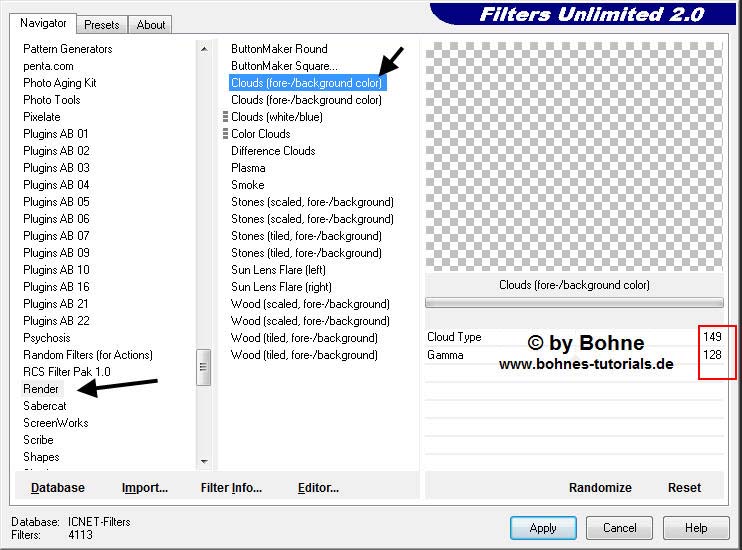Viewport: 742px width, 550px height.
Task: Select Render in the category list
Action: point(41,389)
